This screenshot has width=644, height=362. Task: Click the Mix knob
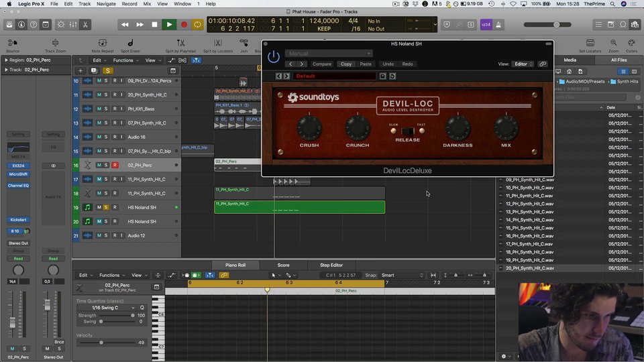tap(506, 127)
